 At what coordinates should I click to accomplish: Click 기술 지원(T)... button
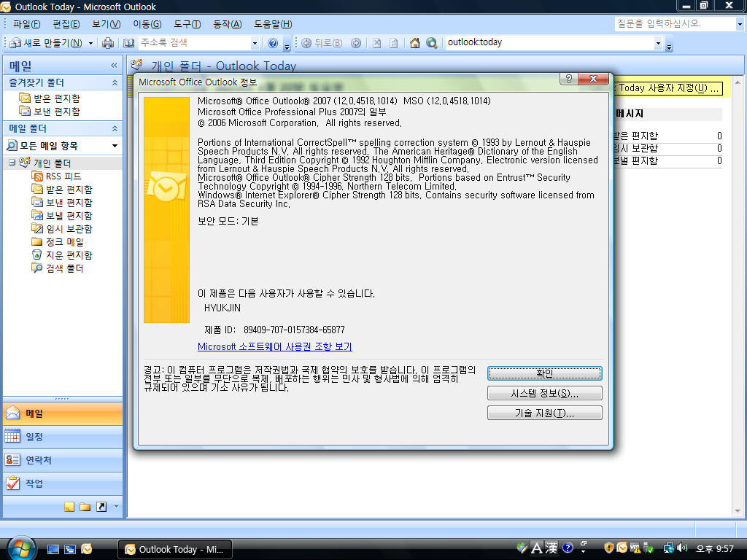tap(544, 413)
